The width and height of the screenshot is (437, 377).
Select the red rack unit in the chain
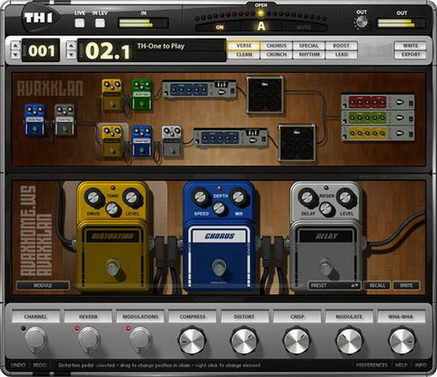click(378, 102)
